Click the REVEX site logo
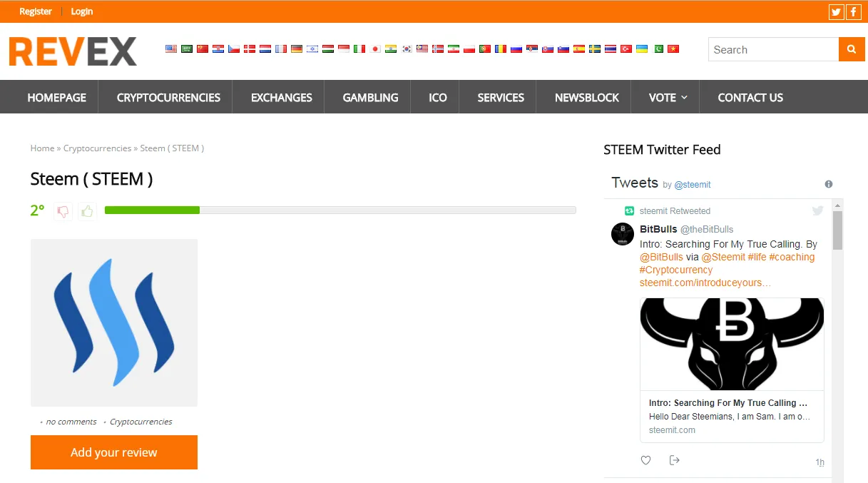The width and height of the screenshot is (868, 483). point(73,51)
